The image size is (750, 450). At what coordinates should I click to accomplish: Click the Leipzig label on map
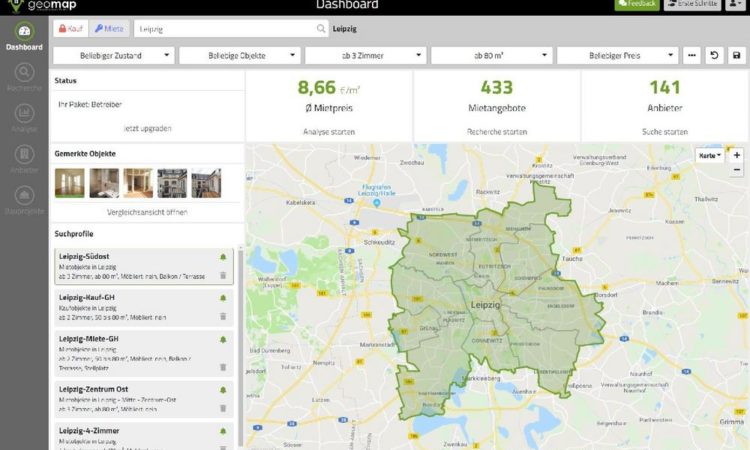click(485, 305)
